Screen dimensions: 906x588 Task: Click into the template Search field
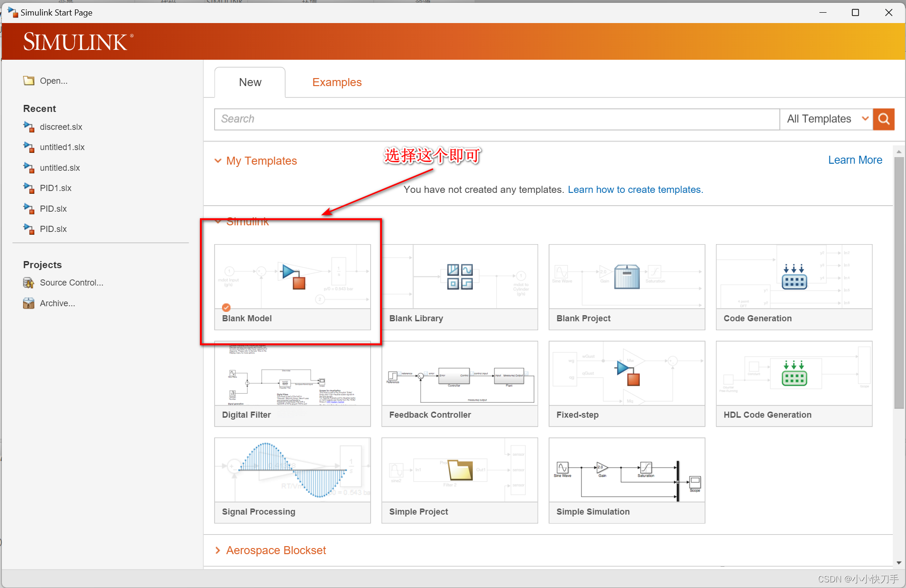click(x=496, y=119)
